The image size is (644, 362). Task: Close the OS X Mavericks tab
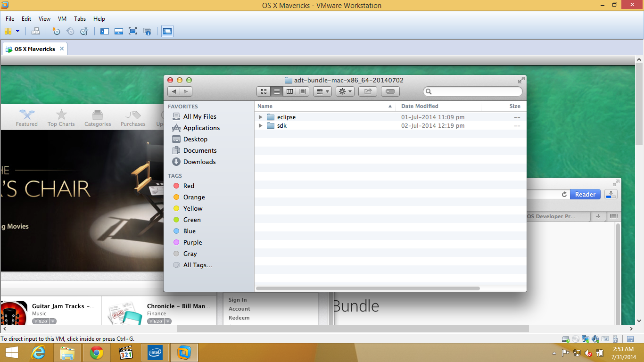click(62, 49)
